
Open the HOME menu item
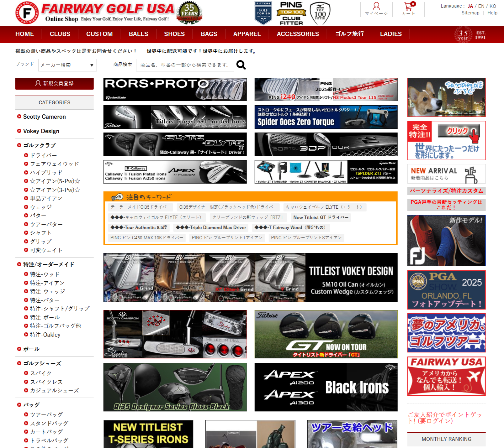[24, 34]
